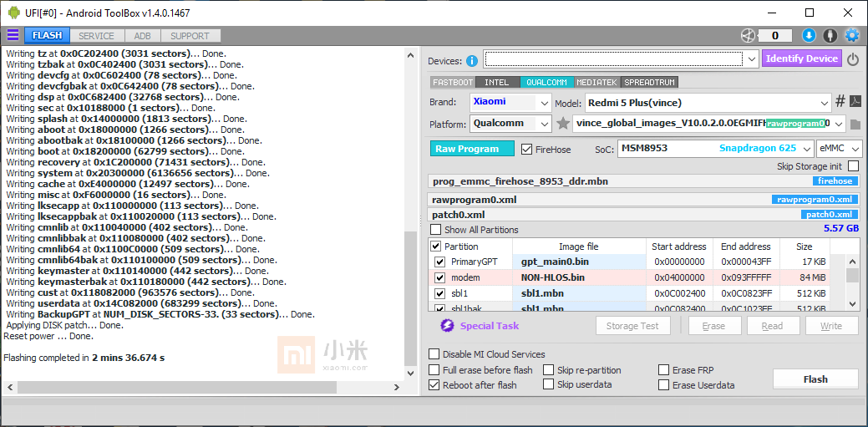Expand the Devices dropdown arrow
The width and height of the screenshot is (868, 427).
click(751, 58)
